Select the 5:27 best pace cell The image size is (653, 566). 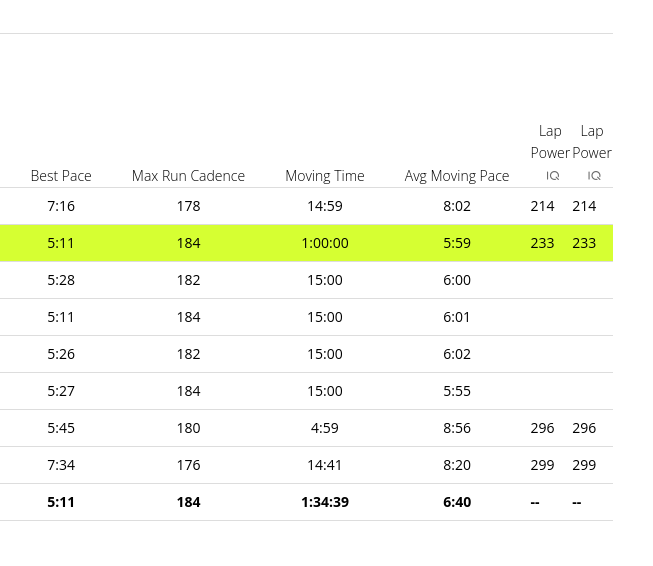pos(61,391)
